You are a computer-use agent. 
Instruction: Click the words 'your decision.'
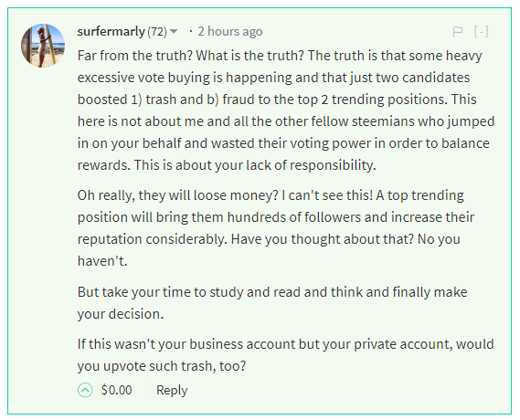121,314
